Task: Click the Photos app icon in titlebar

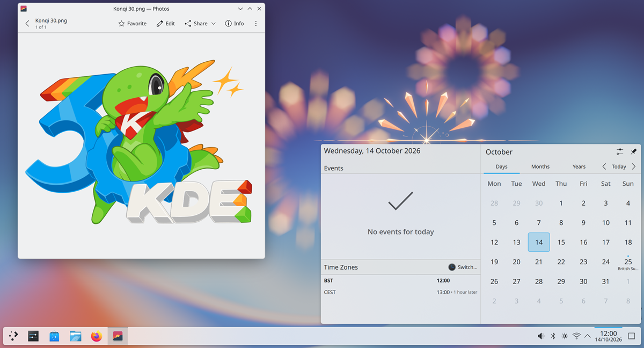Action: [x=24, y=9]
